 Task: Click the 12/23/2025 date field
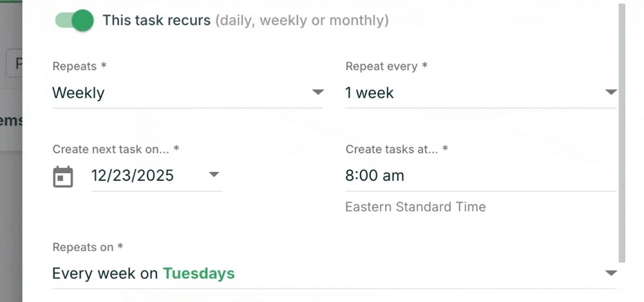point(133,176)
